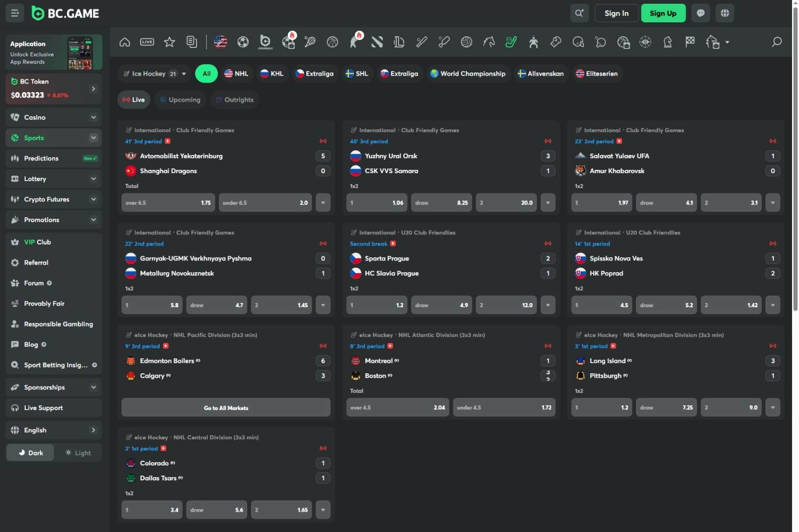Select the Tennis racket icon
799x532 pixels.
coord(310,42)
